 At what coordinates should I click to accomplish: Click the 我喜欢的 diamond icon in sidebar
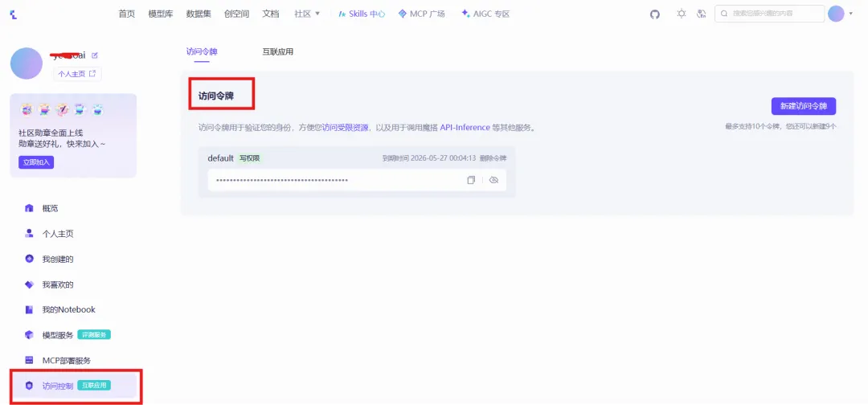tap(30, 284)
